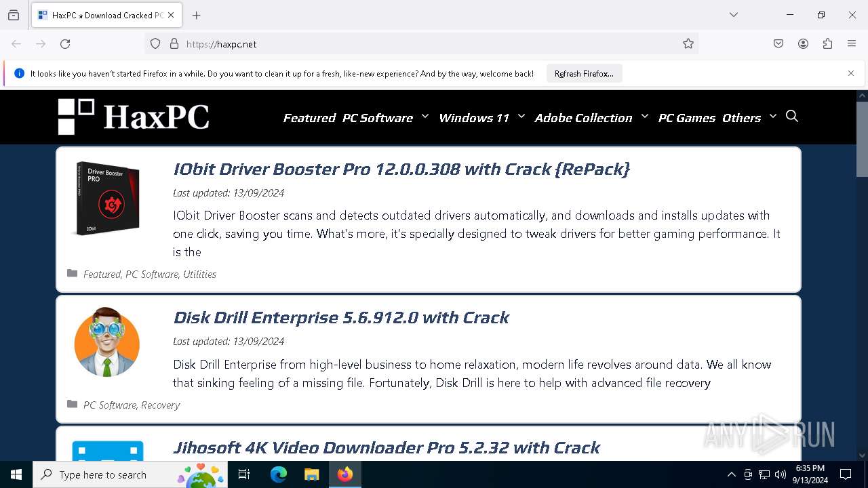Expand Others submenu arrow
The width and height of the screenshot is (868, 488).
(x=773, y=117)
